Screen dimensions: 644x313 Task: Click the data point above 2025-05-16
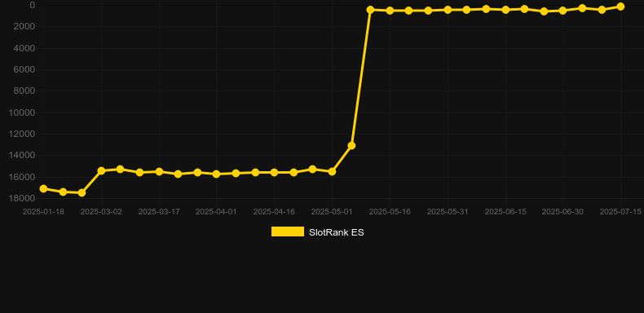390,11
